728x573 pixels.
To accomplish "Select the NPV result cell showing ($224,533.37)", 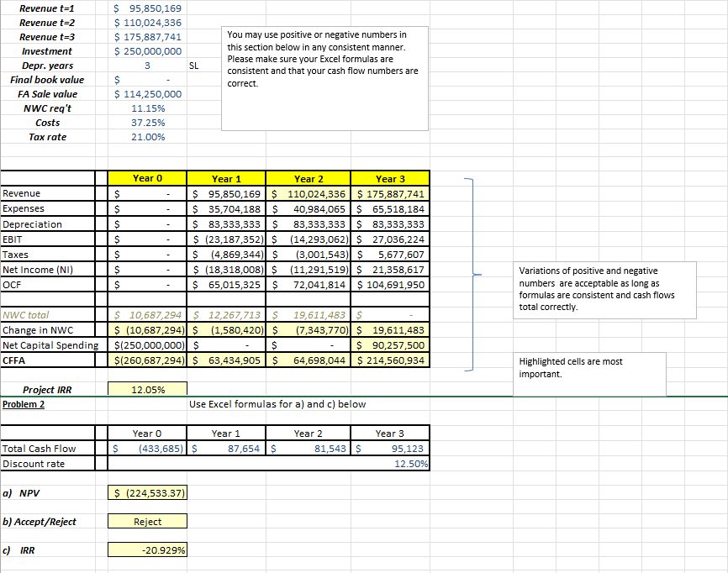I will pos(147,492).
